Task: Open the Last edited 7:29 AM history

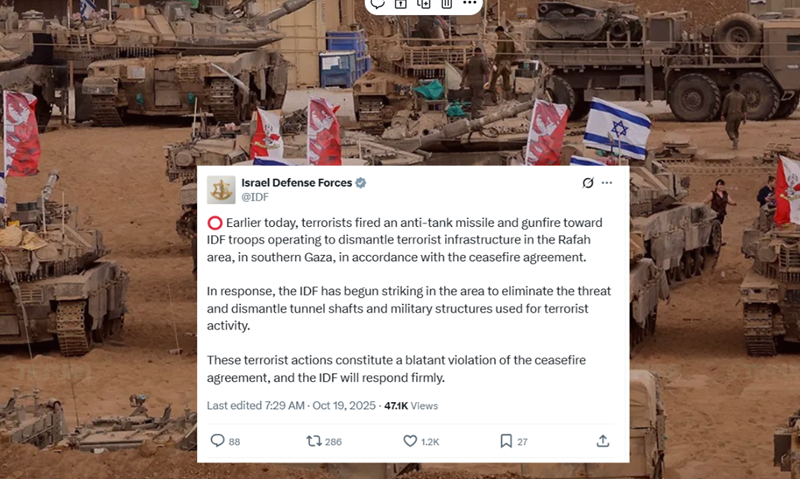Action: click(255, 406)
